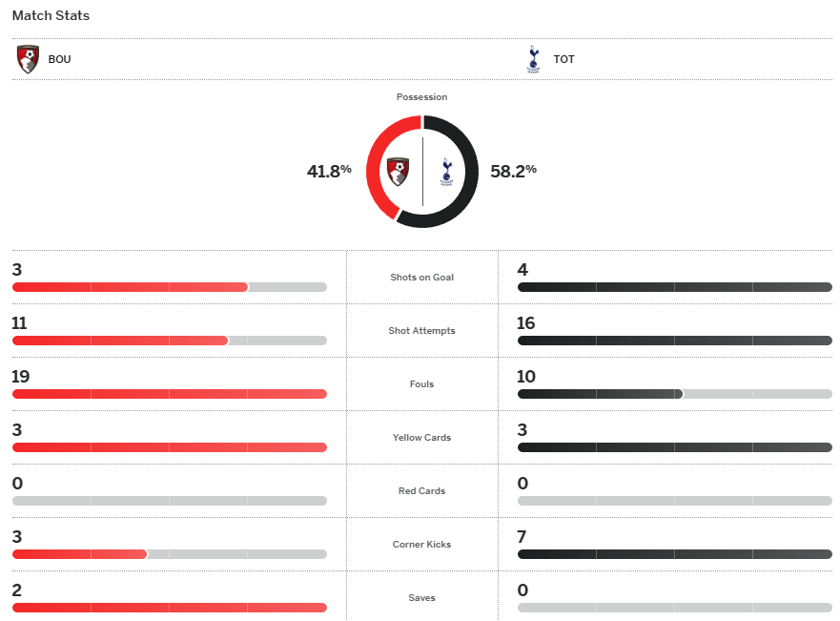This screenshot has width=840, height=621.
Task: Click Bournemouth's Fouls bar
Action: click(169, 394)
